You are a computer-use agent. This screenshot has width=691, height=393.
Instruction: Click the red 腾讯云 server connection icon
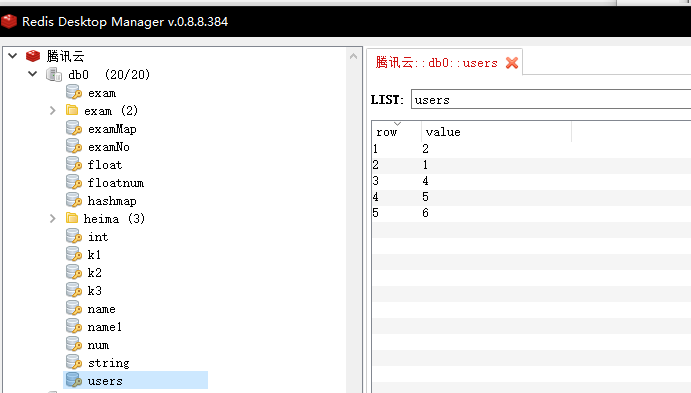(x=33, y=56)
